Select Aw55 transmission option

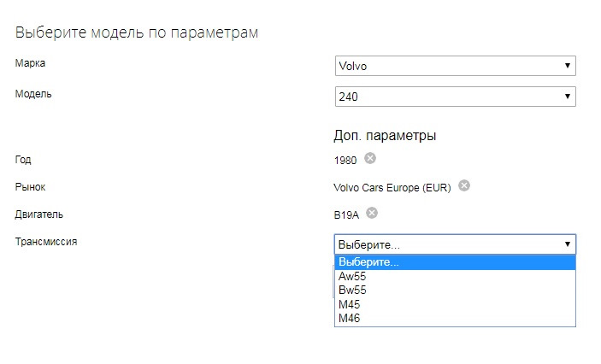tap(352, 276)
